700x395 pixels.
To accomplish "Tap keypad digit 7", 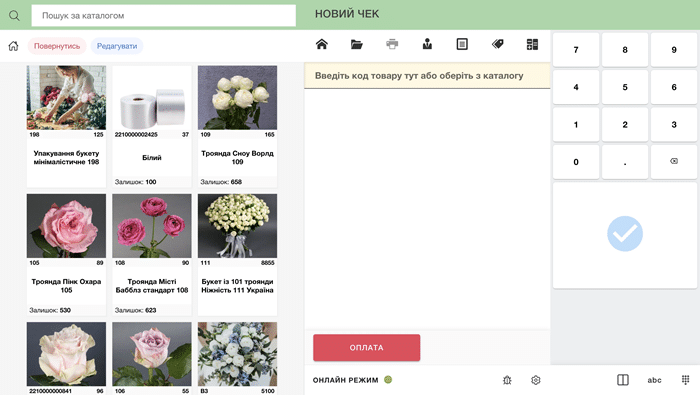I will 576,50.
